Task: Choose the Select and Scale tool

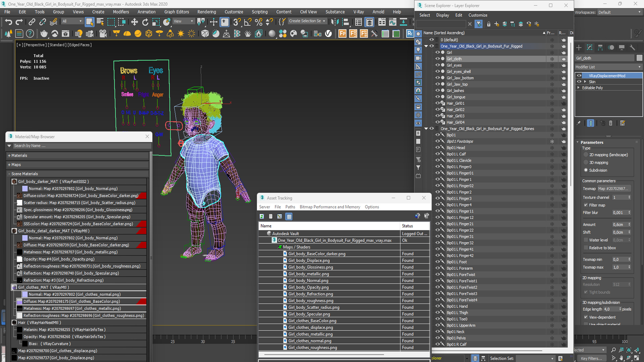Action: pos(156,22)
